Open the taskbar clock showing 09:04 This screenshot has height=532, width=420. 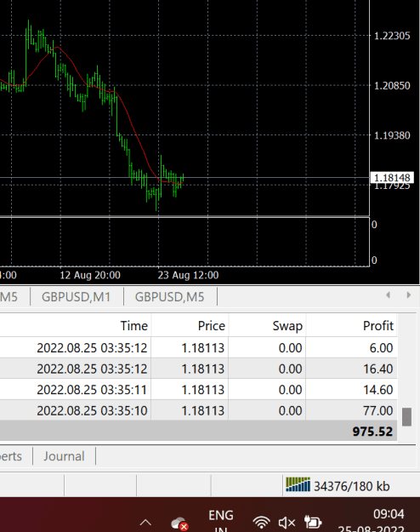[389, 515]
